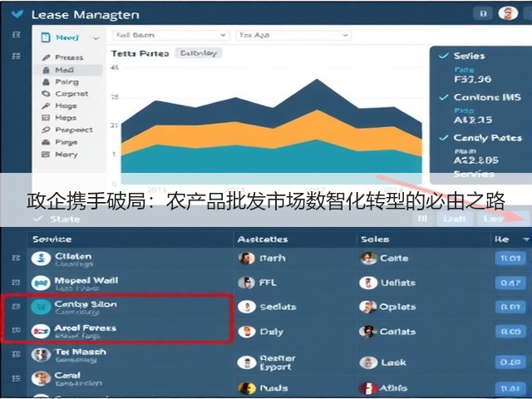Image resolution: width=532 pixels, height=399 pixels.
Task: Sort by the Asstetles column header
Action: (x=263, y=239)
